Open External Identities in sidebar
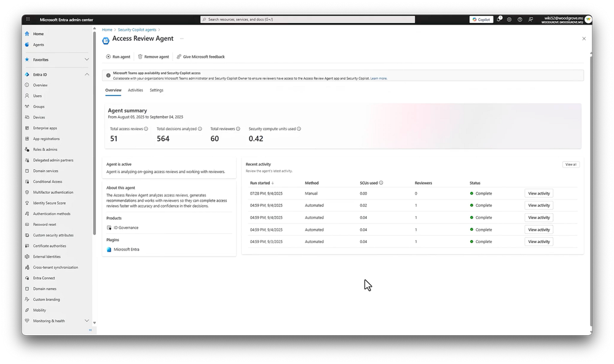 pos(47,257)
